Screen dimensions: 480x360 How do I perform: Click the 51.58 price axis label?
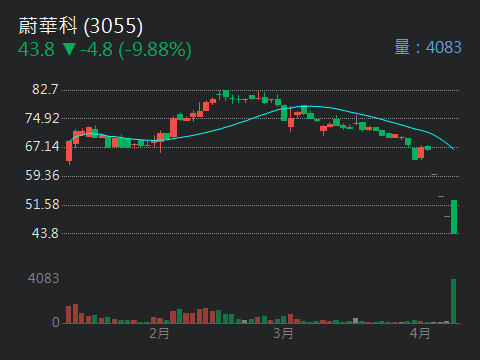coord(42,205)
